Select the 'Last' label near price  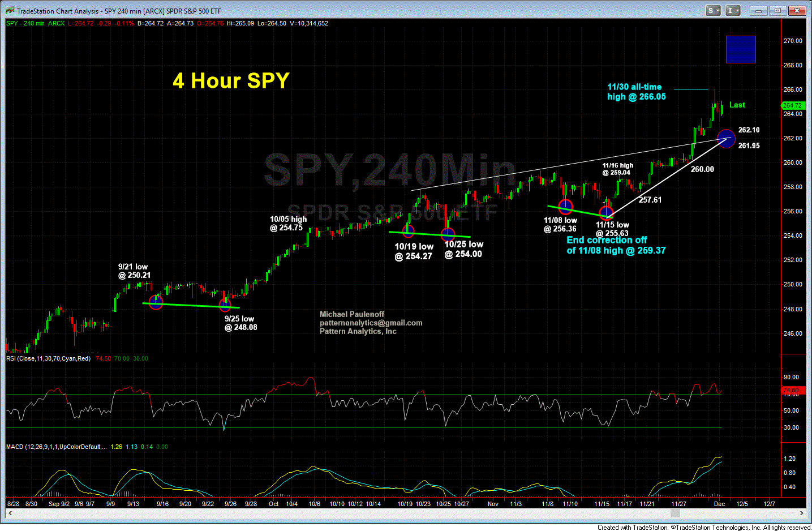737,105
